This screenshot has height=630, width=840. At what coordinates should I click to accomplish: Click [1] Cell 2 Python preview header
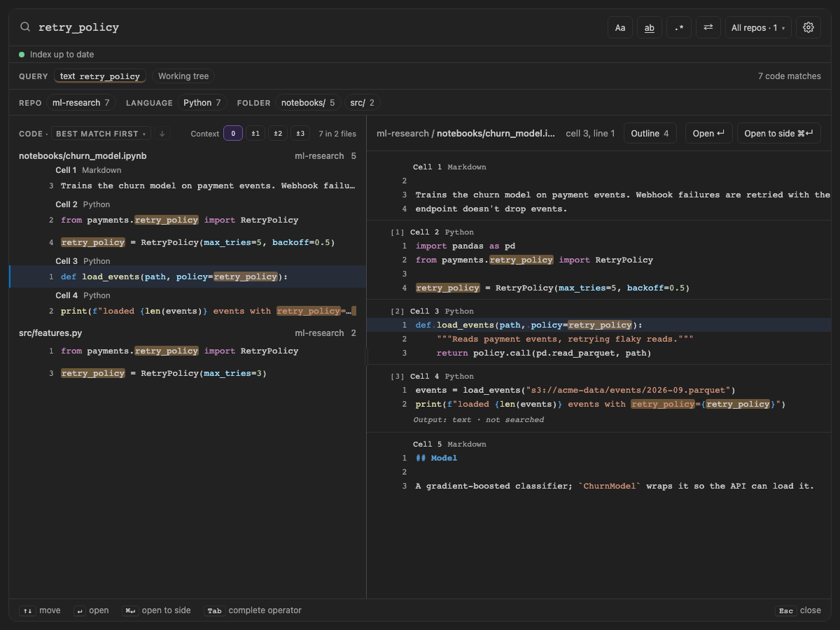pyautogui.click(x=432, y=232)
